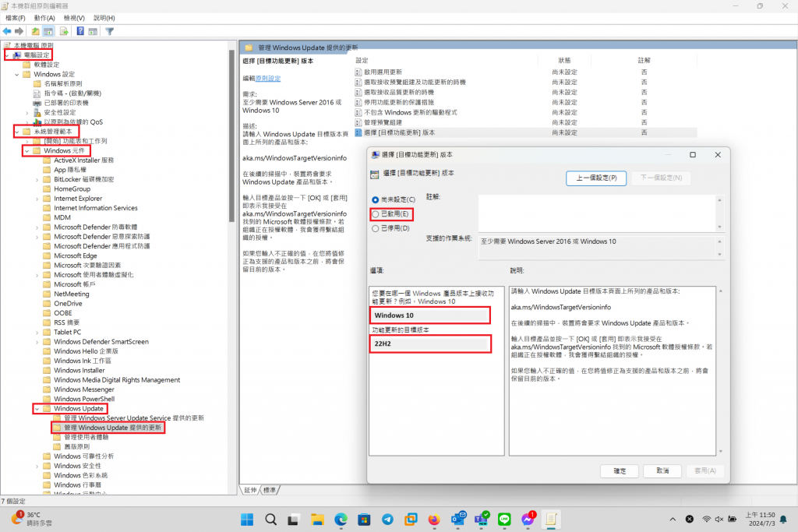Open Telegram from the taskbar
The width and height of the screenshot is (798, 532).
[387, 520]
